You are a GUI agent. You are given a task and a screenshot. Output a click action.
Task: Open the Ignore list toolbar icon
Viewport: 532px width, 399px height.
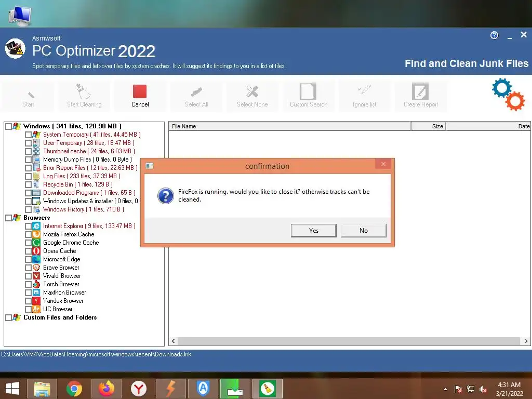point(364,90)
